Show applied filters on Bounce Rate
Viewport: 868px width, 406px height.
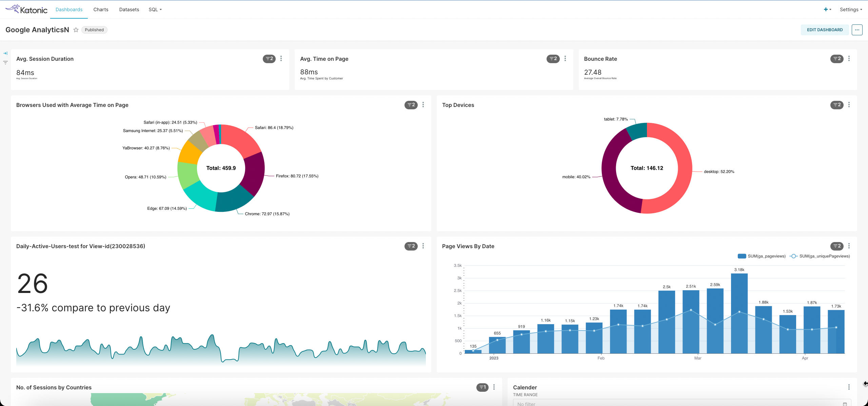(x=837, y=59)
